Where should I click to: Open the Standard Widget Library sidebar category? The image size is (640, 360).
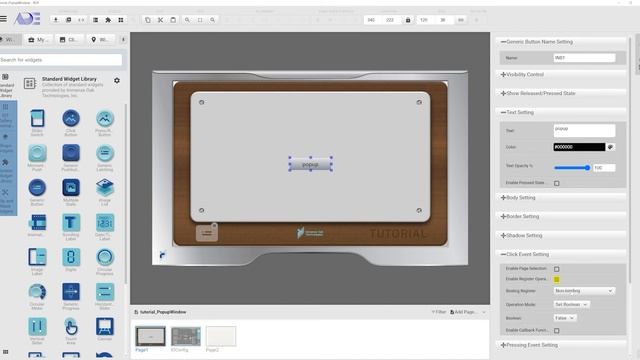[x=7, y=86]
